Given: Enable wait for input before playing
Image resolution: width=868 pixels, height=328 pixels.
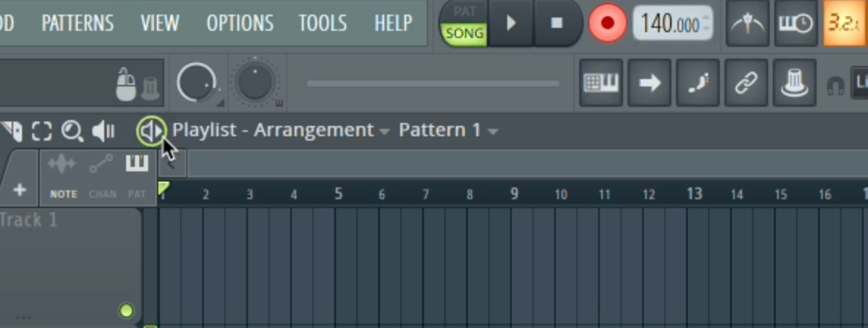Looking at the screenshot, I should coord(795,23).
